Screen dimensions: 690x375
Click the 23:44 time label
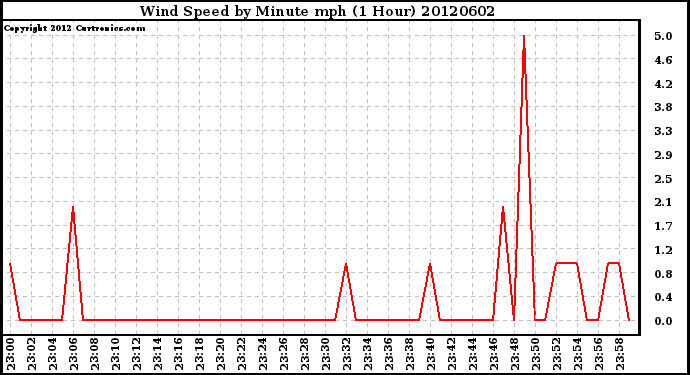point(473,354)
